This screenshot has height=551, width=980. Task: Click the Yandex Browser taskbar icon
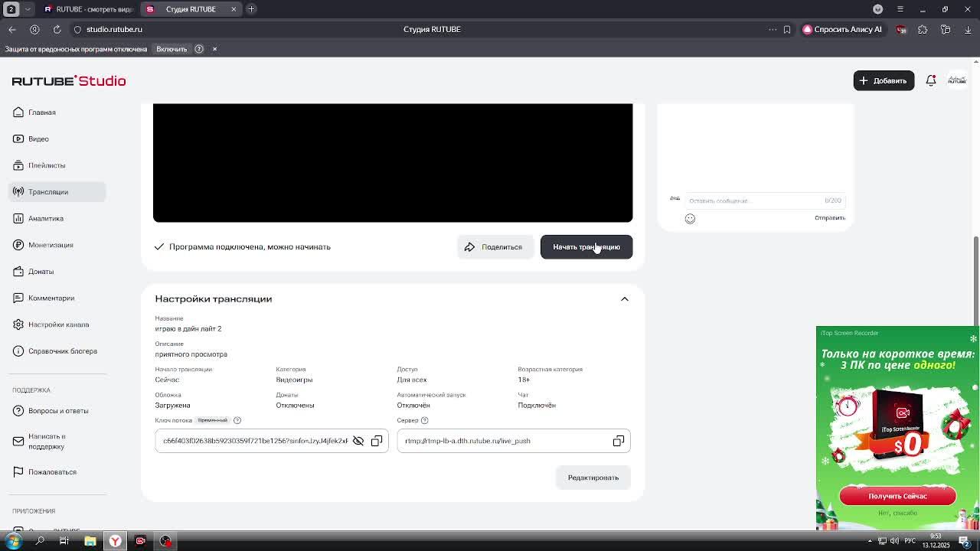(115, 541)
